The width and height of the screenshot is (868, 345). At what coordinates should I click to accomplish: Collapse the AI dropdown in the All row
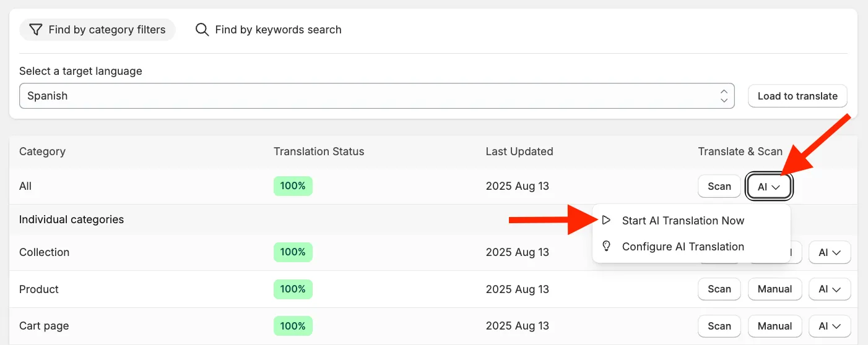[x=769, y=187]
